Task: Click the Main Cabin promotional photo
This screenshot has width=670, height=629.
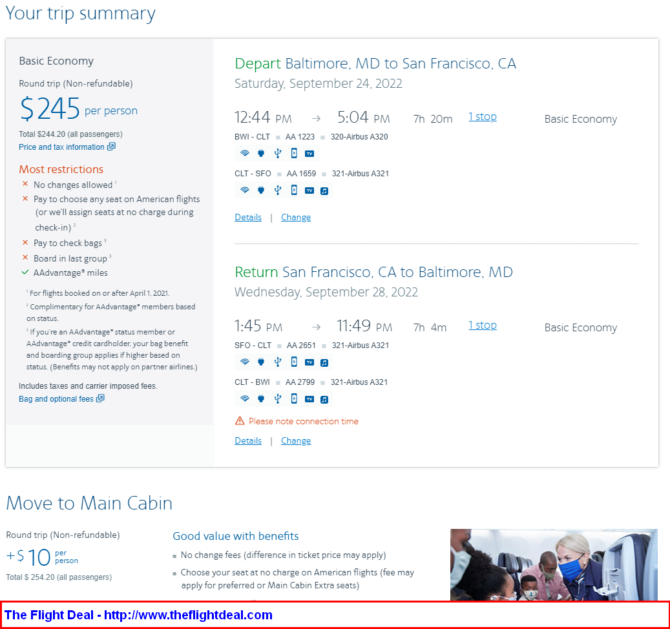Action: click(x=554, y=564)
